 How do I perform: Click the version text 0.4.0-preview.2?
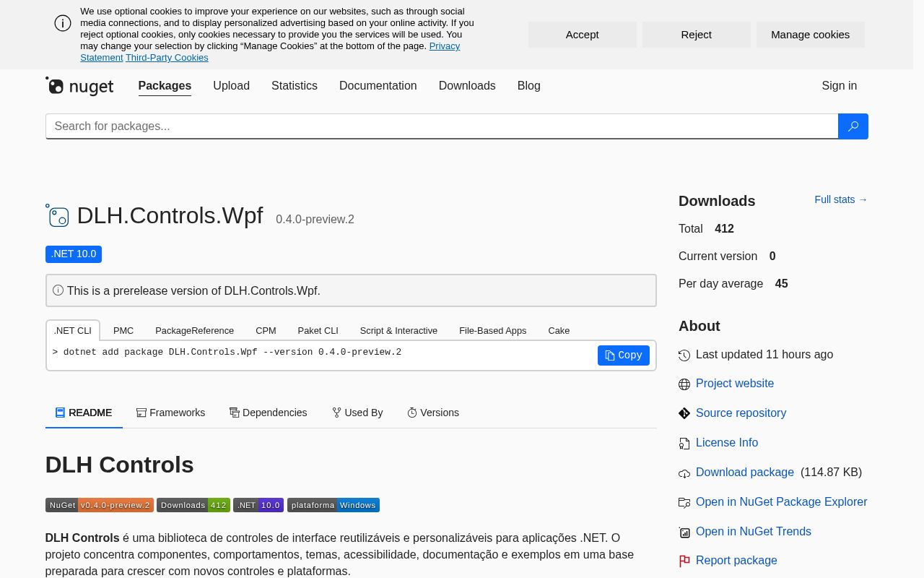pos(315,220)
